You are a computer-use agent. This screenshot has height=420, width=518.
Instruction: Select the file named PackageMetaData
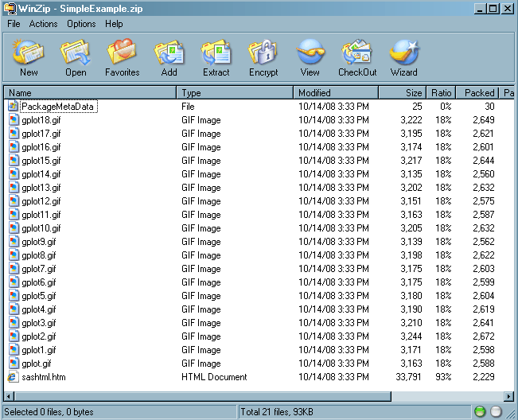point(57,107)
